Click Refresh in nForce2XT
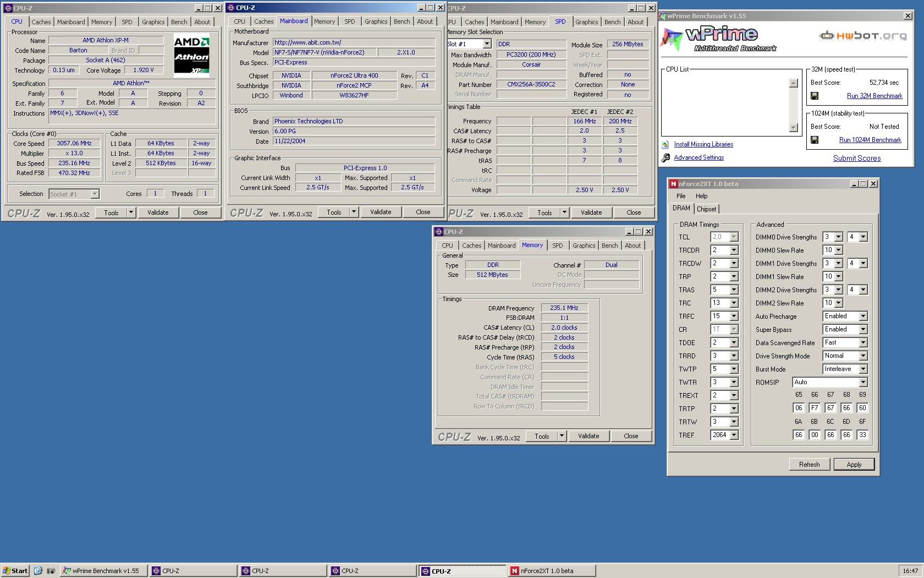The height and width of the screenshot is (578, 924). (809, 464)
